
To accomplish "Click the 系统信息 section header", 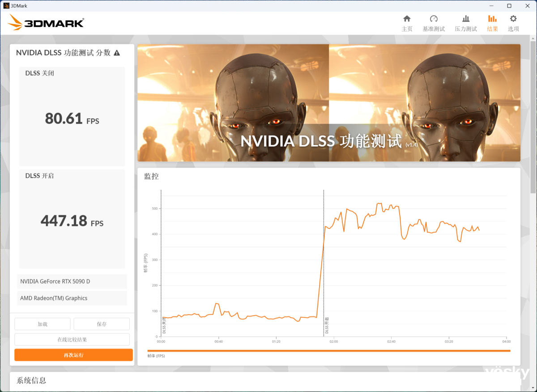I will pos(31,381).
